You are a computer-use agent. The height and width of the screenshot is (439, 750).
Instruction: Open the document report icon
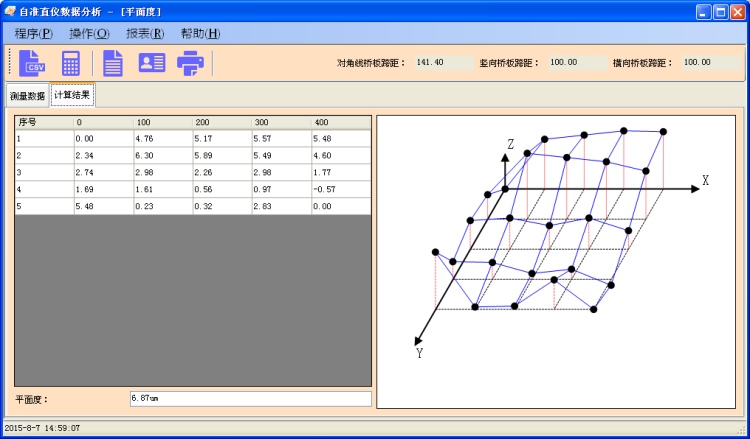pyautogui.click(x=113, y=63)
